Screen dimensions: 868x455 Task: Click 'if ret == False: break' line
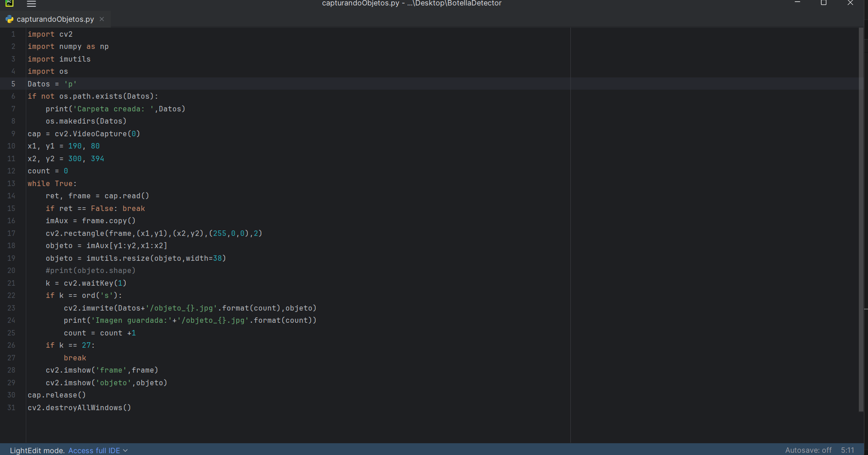pos(95,208)
